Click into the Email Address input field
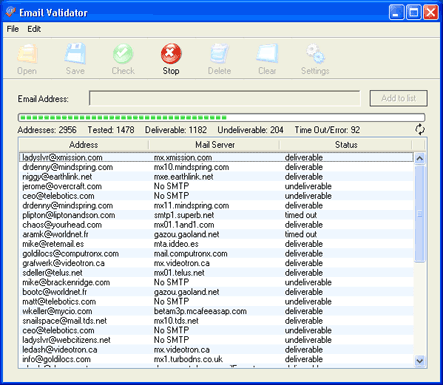This screenshot has width=443, height=385. click(x=225, y=98)
